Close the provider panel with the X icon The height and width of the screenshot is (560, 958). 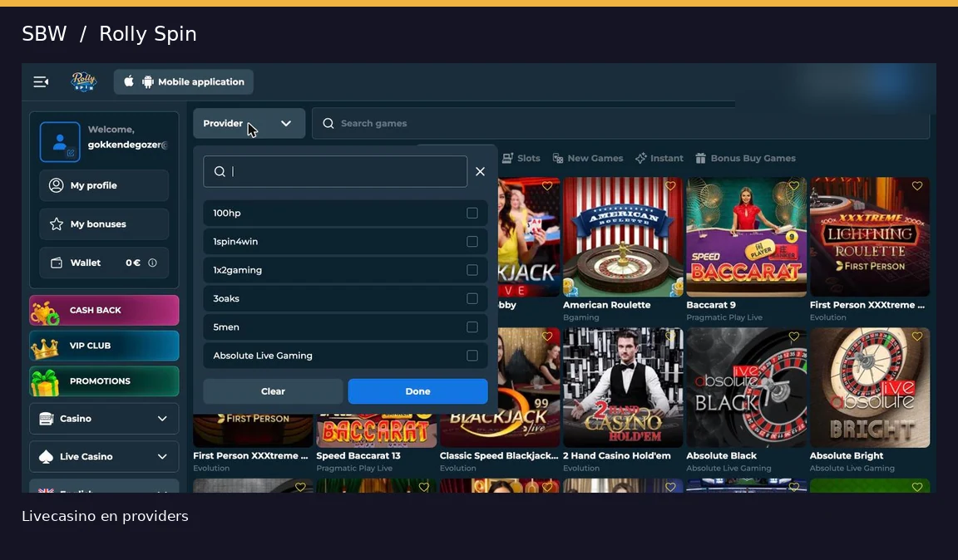[x=480, y=172]
